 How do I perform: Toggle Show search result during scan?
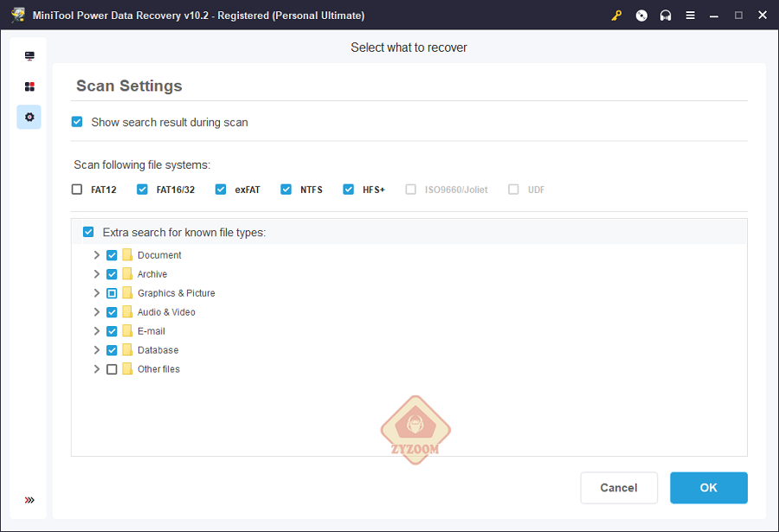pos(77,122)
